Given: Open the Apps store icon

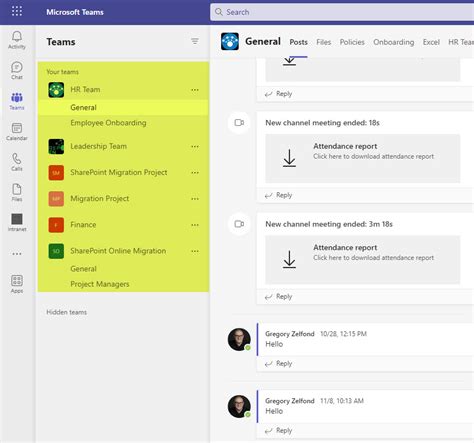Looking at the screenshot, I should [x=17, y=284].
